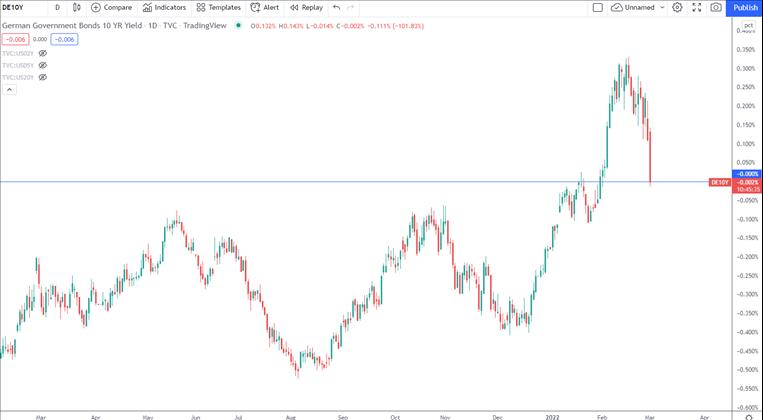Open the D timeframe interval selector
763x420 pixels.
(x=57, y=7)
